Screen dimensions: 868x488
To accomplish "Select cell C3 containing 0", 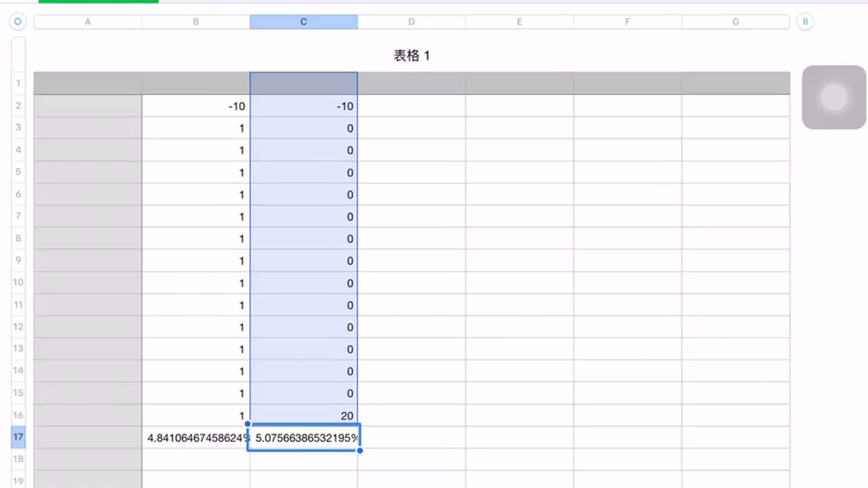I will 304,128.
